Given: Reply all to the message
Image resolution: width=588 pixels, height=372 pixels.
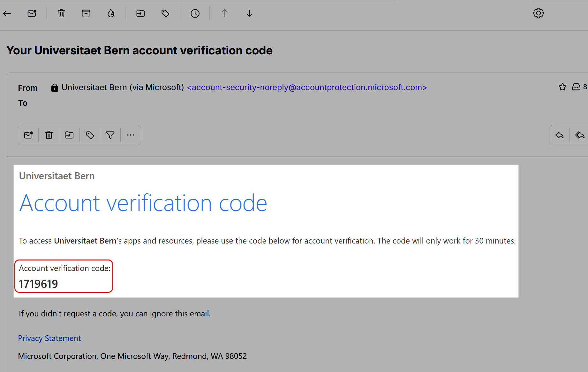Looking at the screenshot, I should point(580,135).
